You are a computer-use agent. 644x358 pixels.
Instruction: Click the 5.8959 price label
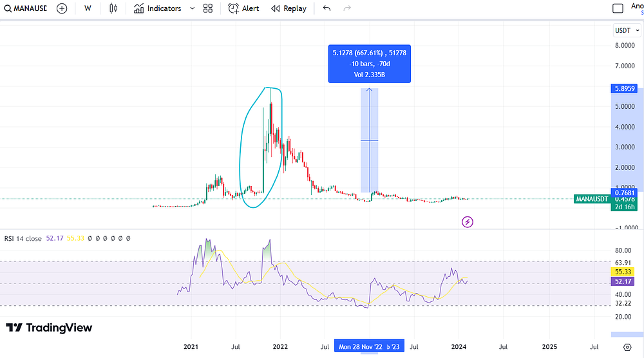tap(625, 88)
